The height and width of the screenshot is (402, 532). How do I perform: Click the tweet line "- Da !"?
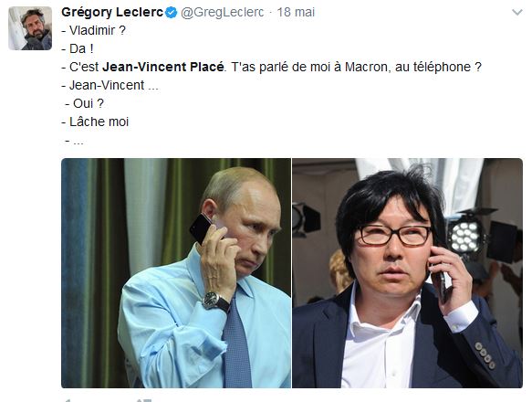[x=78, y=49]
